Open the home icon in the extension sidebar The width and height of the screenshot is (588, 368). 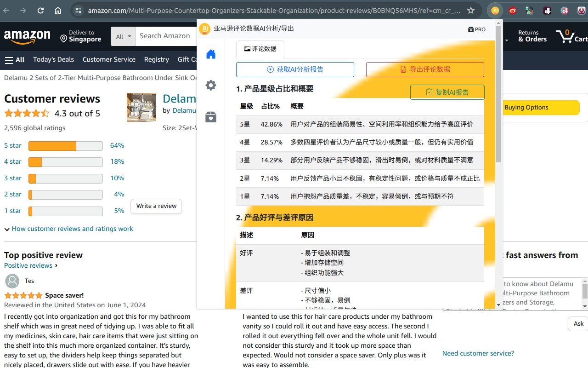point(211,54)
